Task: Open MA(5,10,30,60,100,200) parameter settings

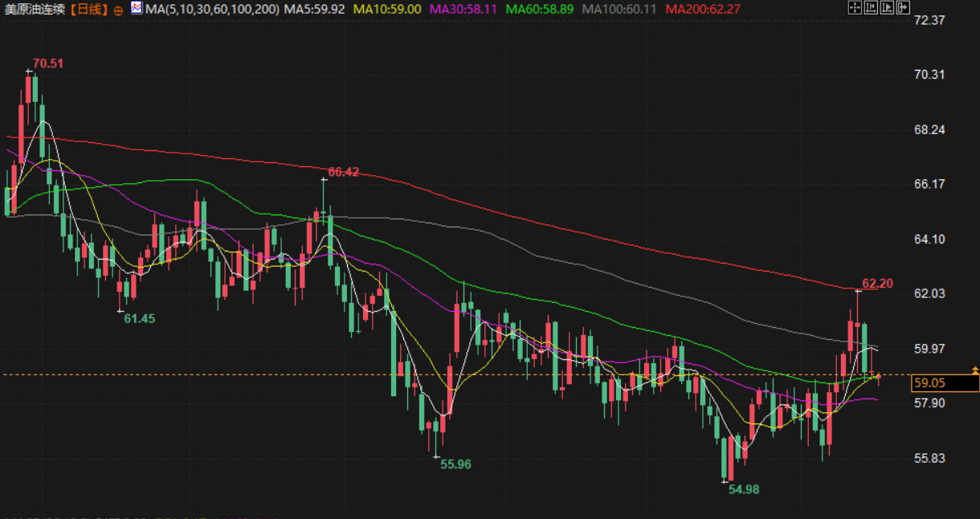Action: click(212, 10)
